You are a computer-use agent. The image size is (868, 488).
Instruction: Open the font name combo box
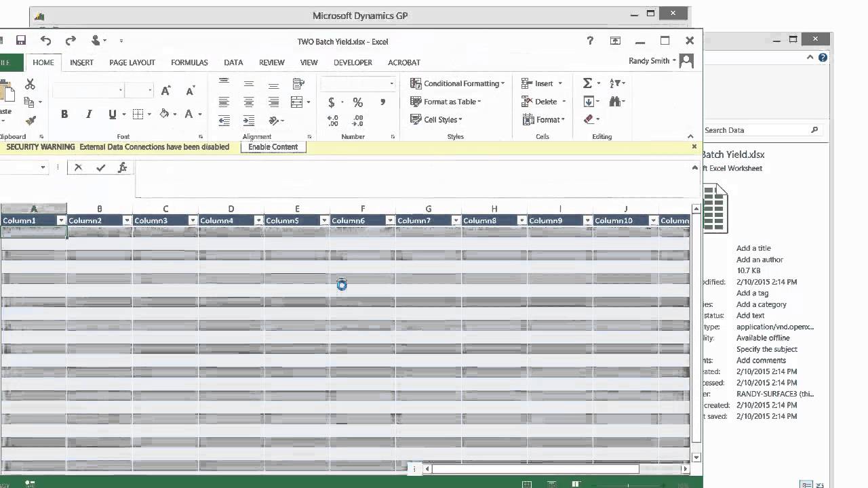(88, 90)
